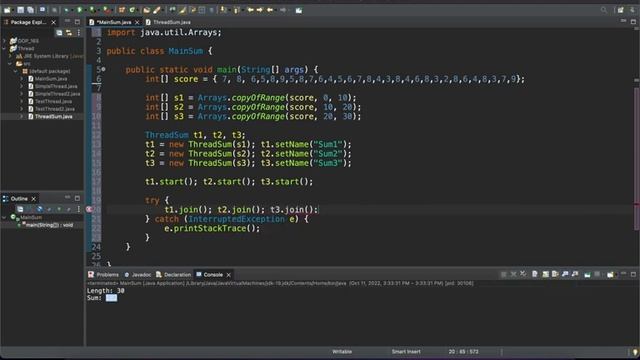Close the Outline view

click(x=34, y=199)
